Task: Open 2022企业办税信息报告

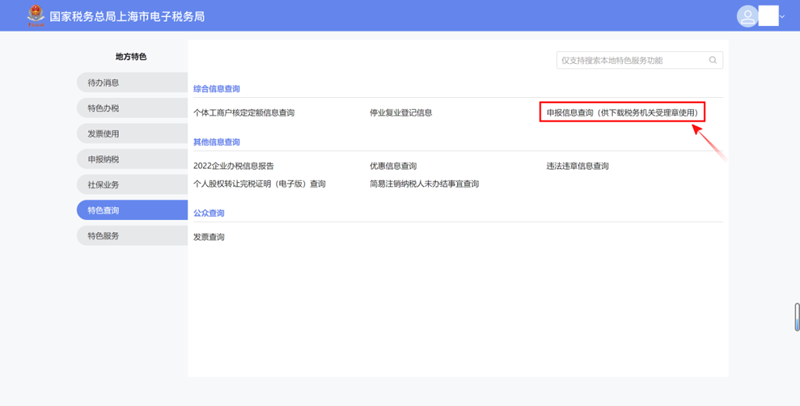Action: [233, 166]
